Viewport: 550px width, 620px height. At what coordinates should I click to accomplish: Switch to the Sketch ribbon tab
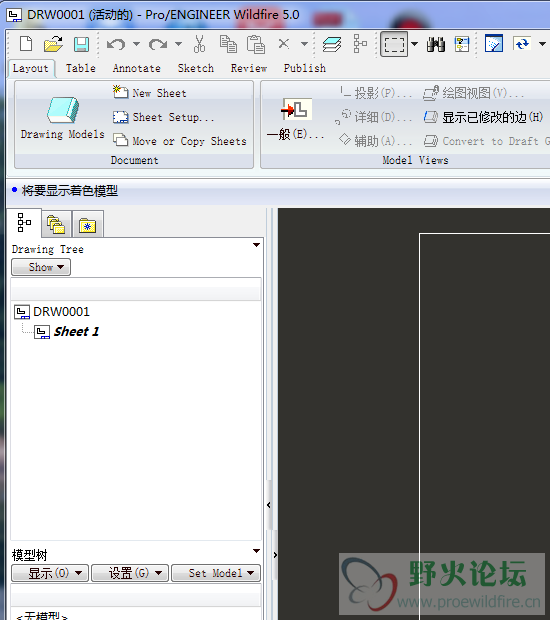(196, 68)
